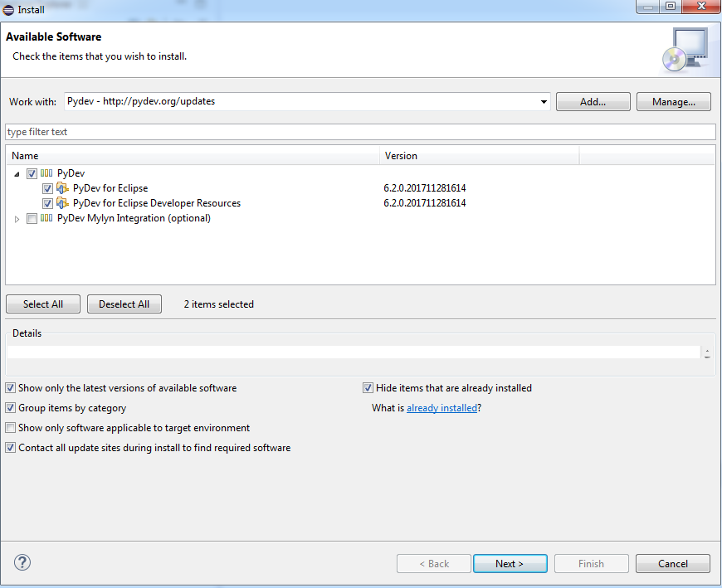Select PyDev for Eclipse Developer Resources row text
Viewport: 722px width, 588px height.
tap(157, 203)
